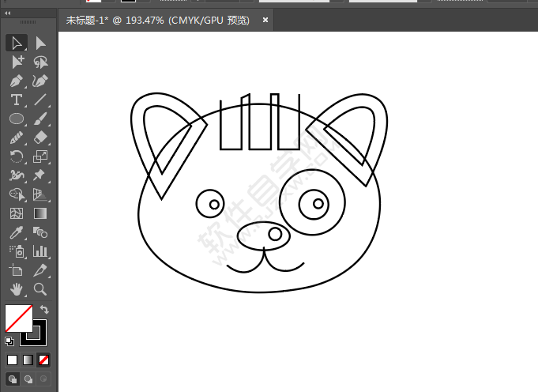Select the Pen tool
Image resolution: width=538 pixels, height=392 pixels.
coord(17,81)
